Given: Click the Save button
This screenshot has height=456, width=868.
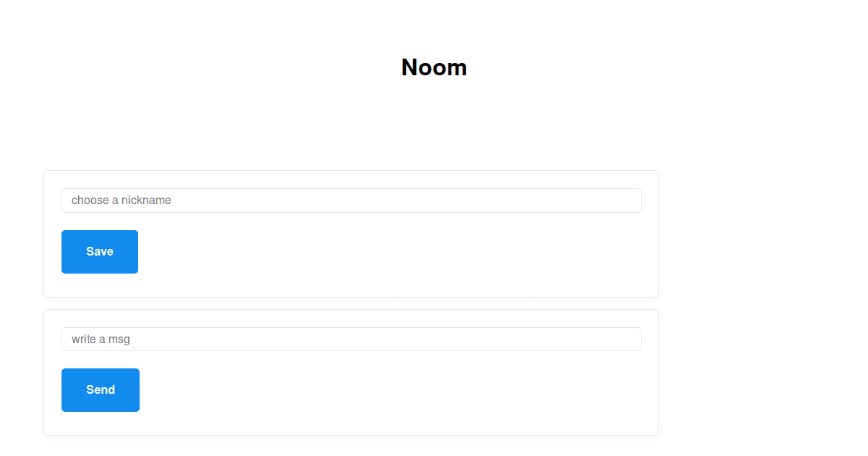Looking at the screenshot, I should tap(100, 252).
